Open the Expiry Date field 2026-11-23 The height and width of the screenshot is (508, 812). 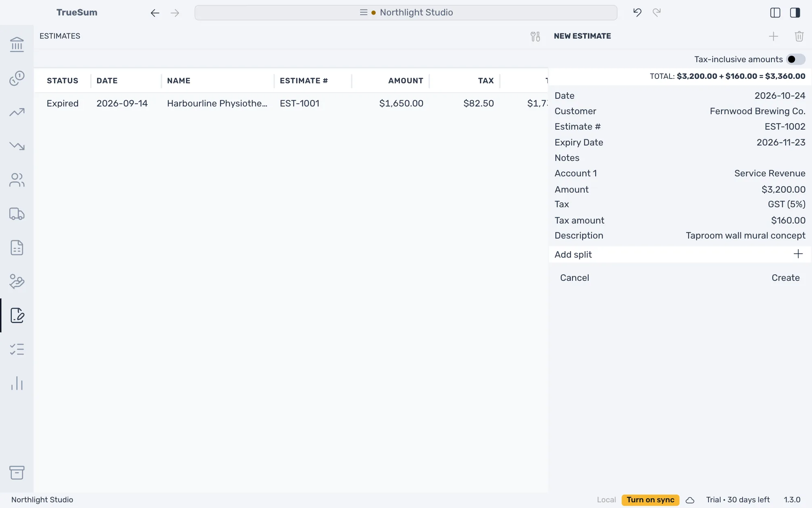coord(680,143)
